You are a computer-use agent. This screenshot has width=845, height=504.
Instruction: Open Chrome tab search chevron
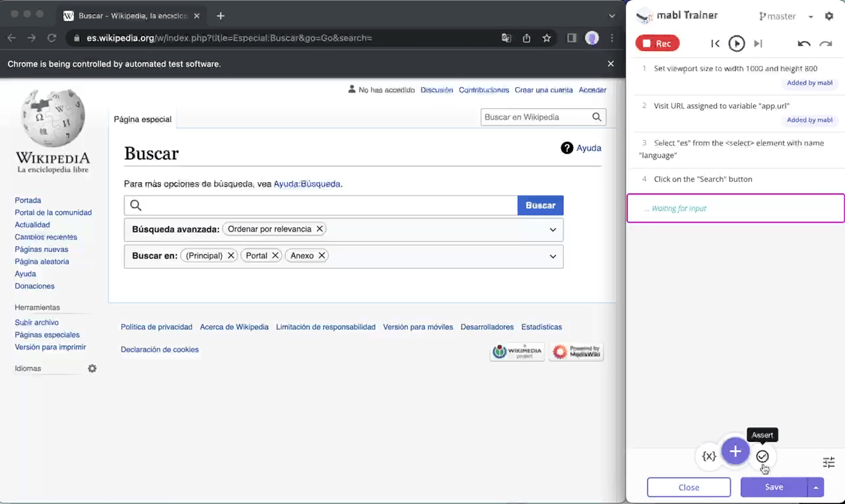pos(612,16)
